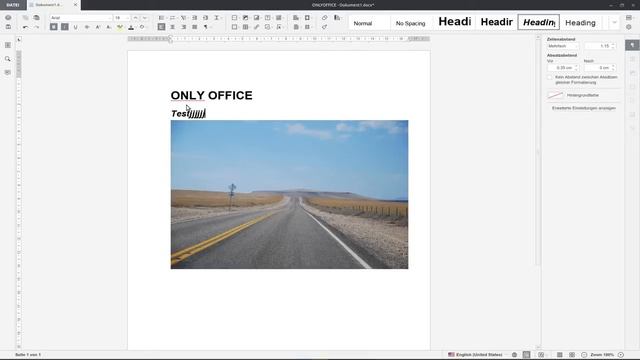Undo the last action
640x360 pixels.
[x=25, y=27]
